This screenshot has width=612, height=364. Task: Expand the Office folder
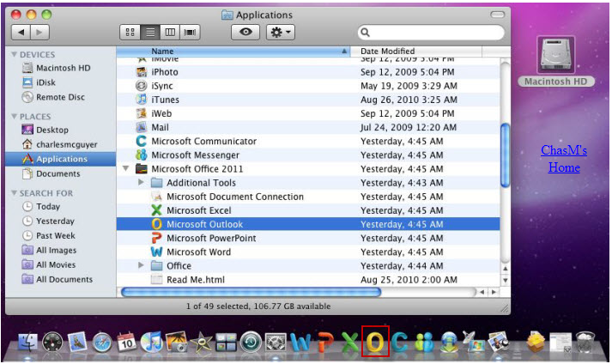[141, 265]
